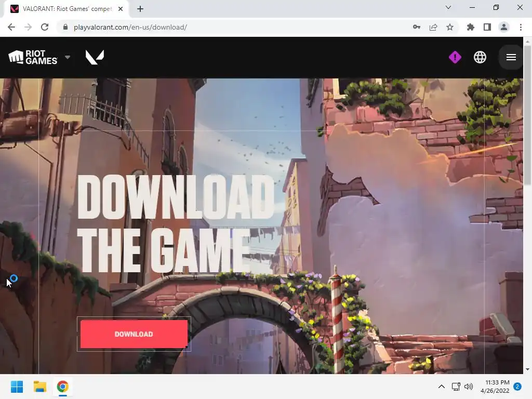The height and width of the screenshot is (399, 532).
Task: Restore down the Chrome window
Action: point(496,7)
